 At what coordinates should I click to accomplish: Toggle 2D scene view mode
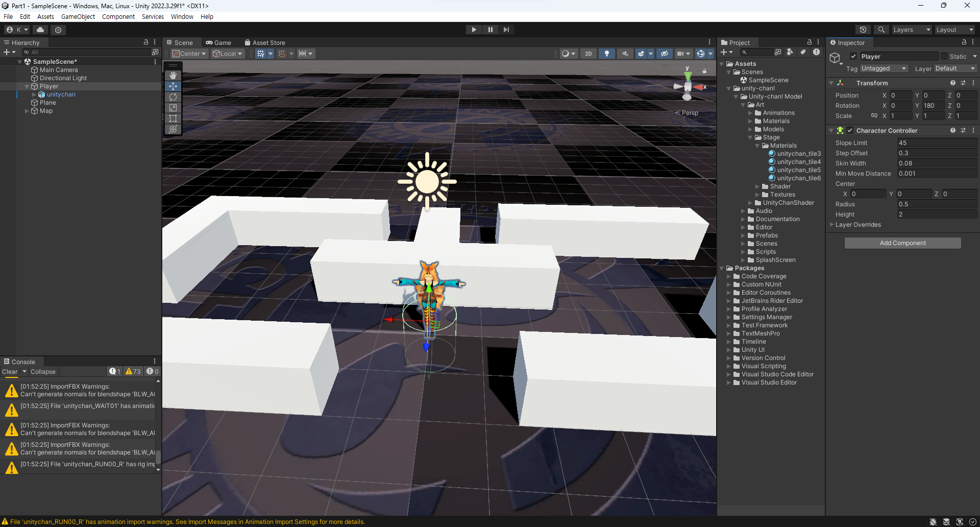589,54
